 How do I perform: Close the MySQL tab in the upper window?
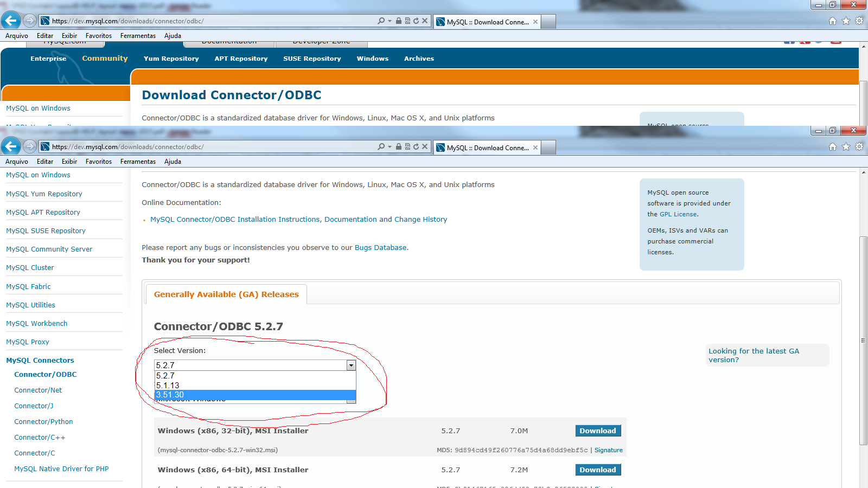[535, 22]
